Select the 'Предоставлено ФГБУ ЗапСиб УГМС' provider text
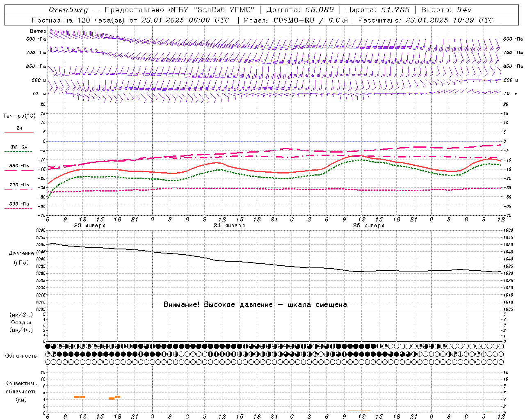Viewport: 525px width, 420px height. tap(180, 10)
